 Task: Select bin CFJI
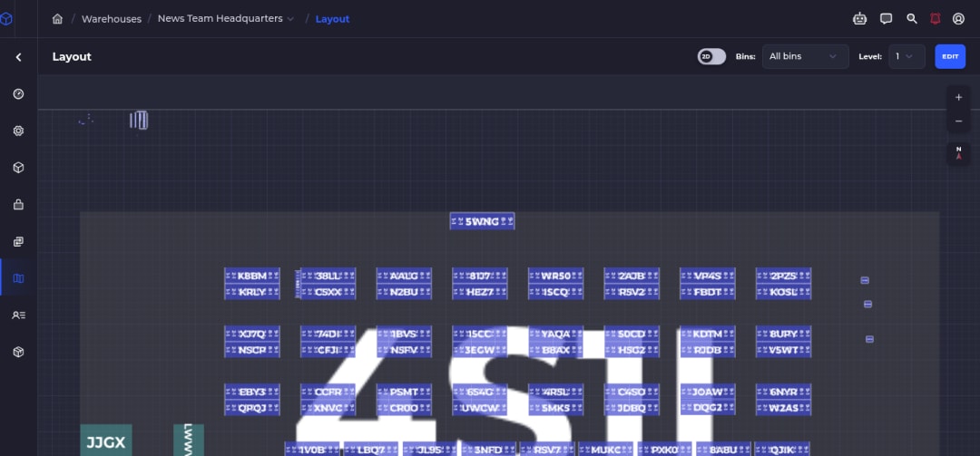(328, 350)
